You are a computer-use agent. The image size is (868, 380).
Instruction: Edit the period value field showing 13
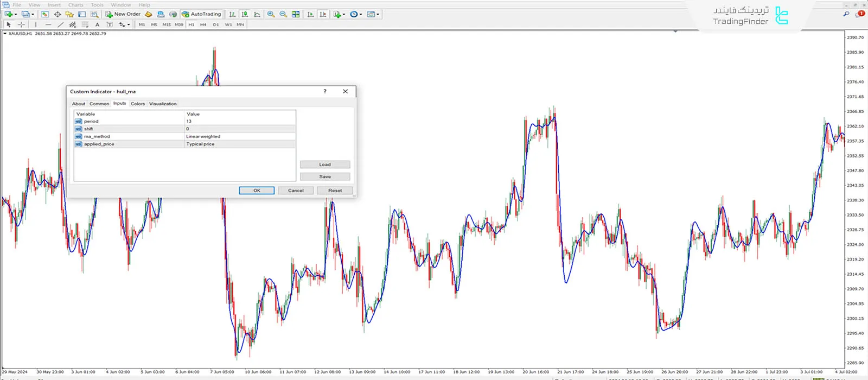(240, 122)
